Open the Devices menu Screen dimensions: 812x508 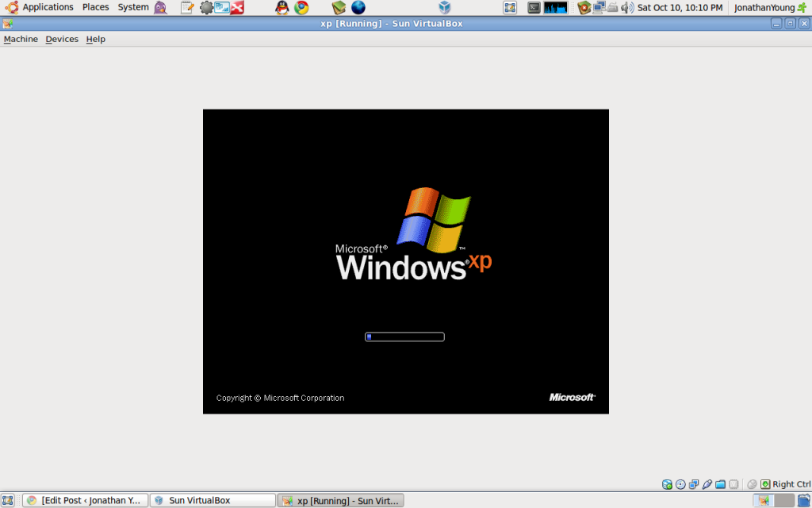[62, 39]
